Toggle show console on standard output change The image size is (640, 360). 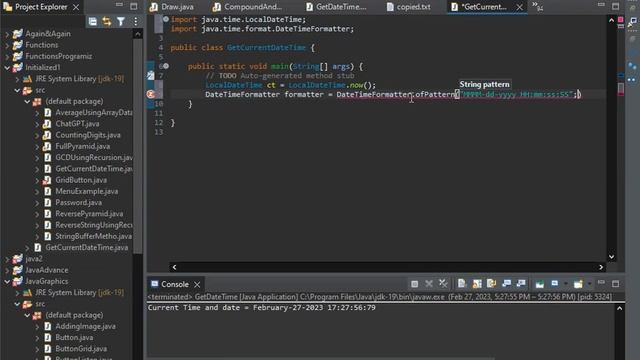[507, 284]
